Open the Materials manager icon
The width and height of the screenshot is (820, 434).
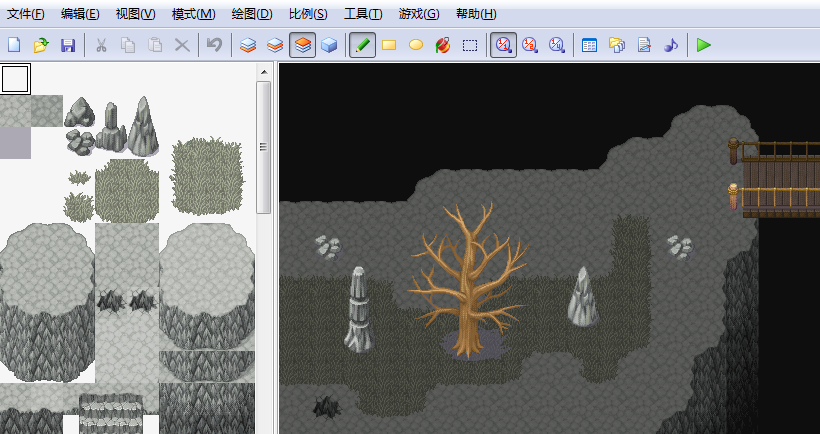click(617, 45)
